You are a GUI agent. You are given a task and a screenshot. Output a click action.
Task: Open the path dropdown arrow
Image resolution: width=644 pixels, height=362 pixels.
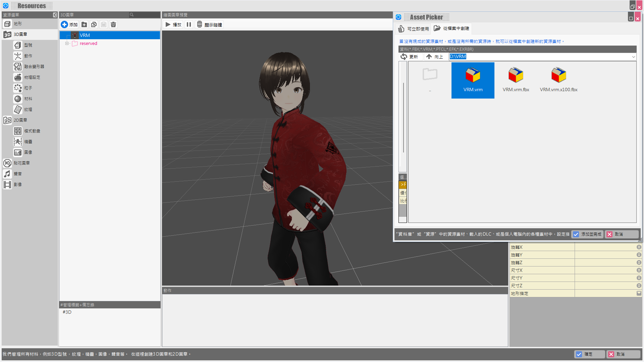coord(634,57)
